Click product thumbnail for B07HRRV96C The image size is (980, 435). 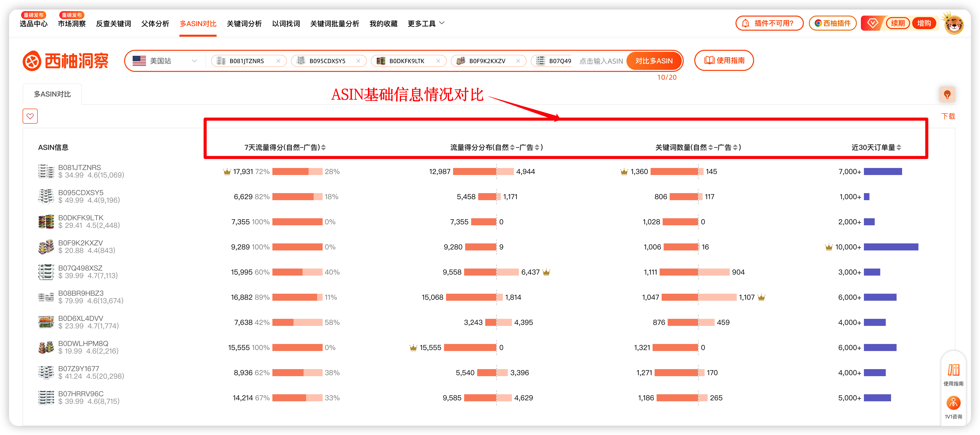tap(46, 397)
